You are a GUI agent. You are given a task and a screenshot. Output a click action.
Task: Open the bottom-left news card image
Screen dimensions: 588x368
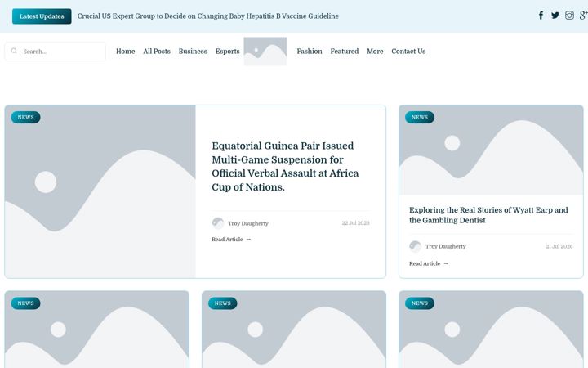pyautogui.click(x=96, y=330)
